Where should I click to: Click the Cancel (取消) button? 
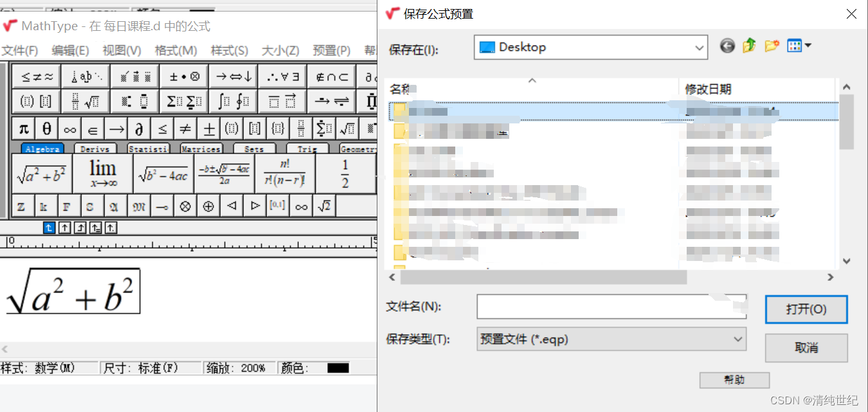click(x=806, y=348)
